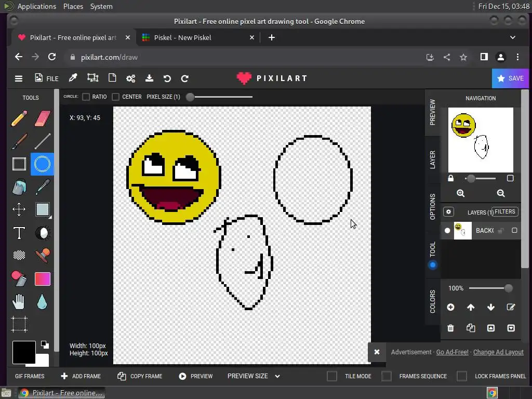The image size is (532, 399).
Task: Move layer up with the arrow
Action: coord(471,307)
